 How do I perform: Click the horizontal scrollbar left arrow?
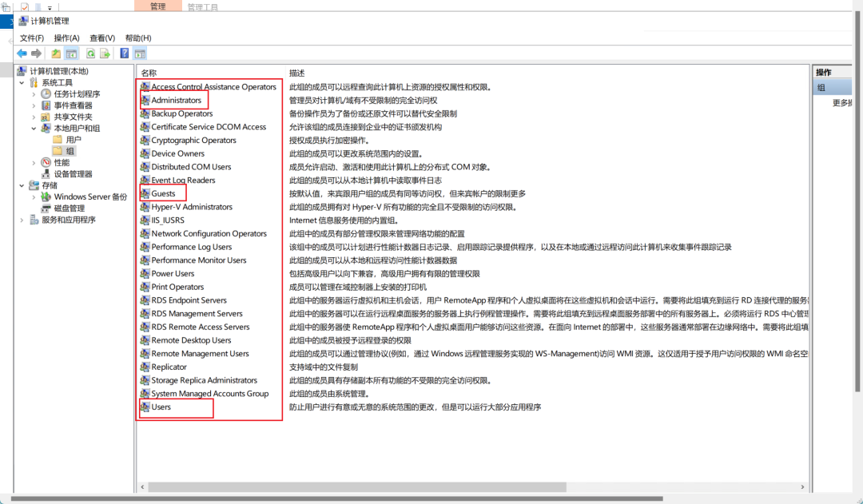[x=143, y=487]
